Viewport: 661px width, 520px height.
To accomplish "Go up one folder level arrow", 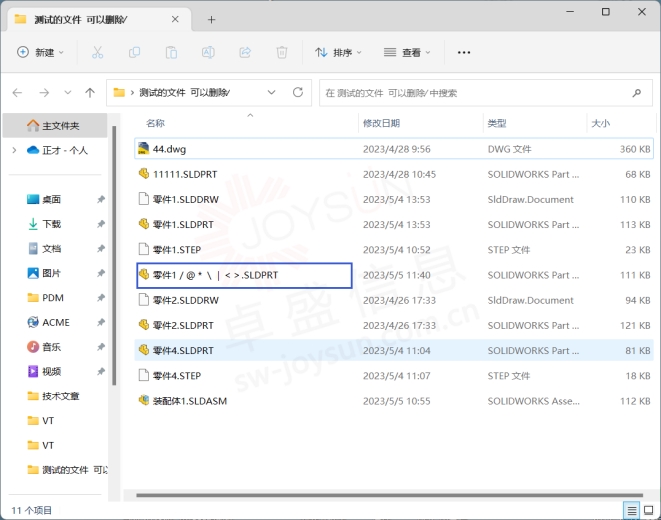I will (90, 92).
